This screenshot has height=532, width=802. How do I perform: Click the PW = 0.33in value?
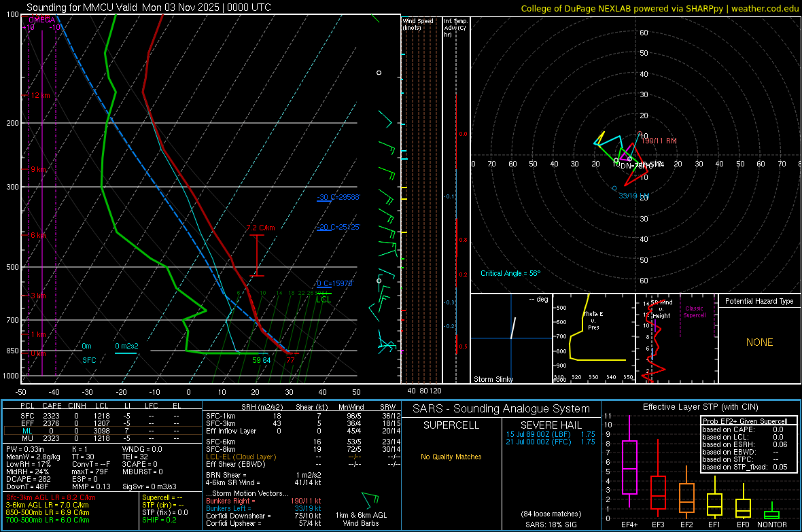pyautogui.click(x=25, y=449)
